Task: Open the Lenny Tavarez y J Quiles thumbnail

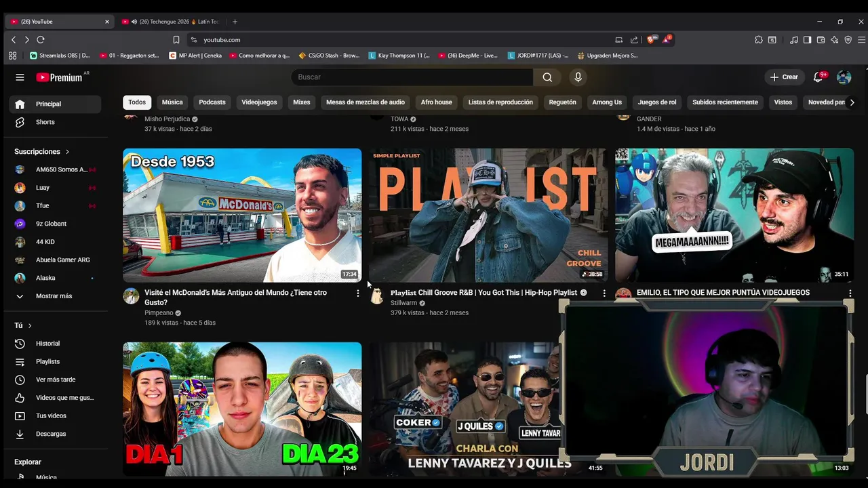Action: pyautogui.click(x=465, y=409)
